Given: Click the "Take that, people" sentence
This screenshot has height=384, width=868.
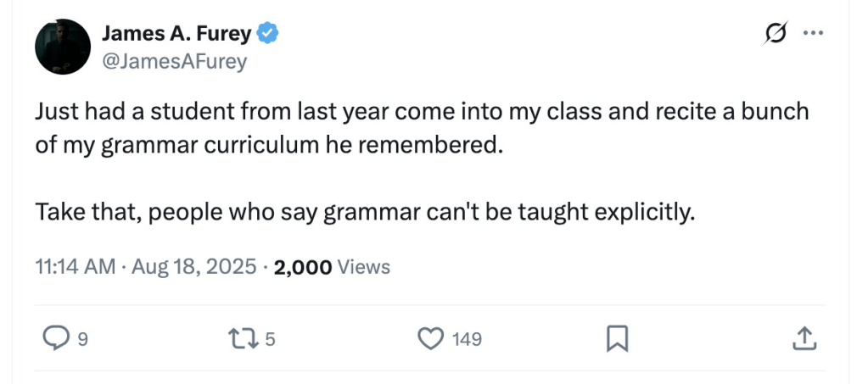Looking at the screenshot, I should (x=365, y=211).
